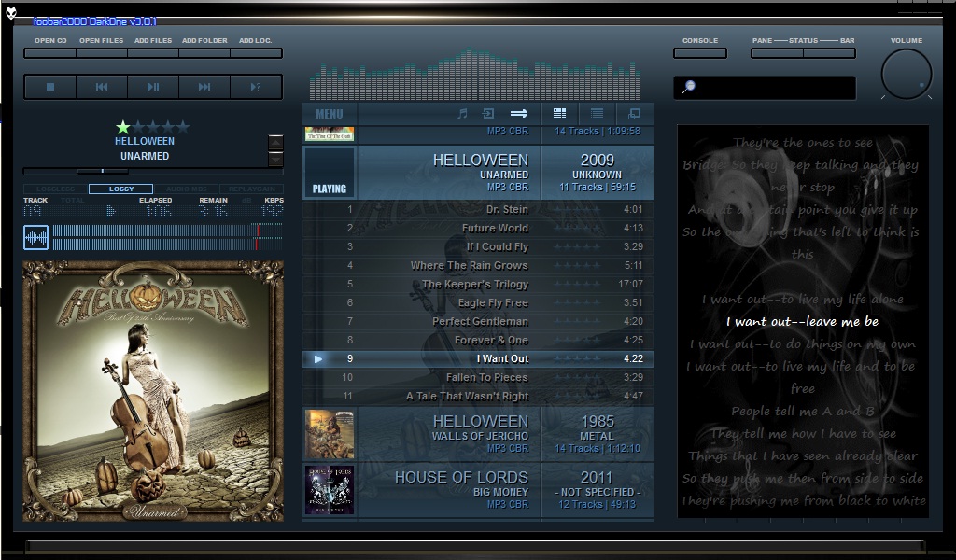Click the Add Folder button

pyautogui.click(x=204, y=53)
